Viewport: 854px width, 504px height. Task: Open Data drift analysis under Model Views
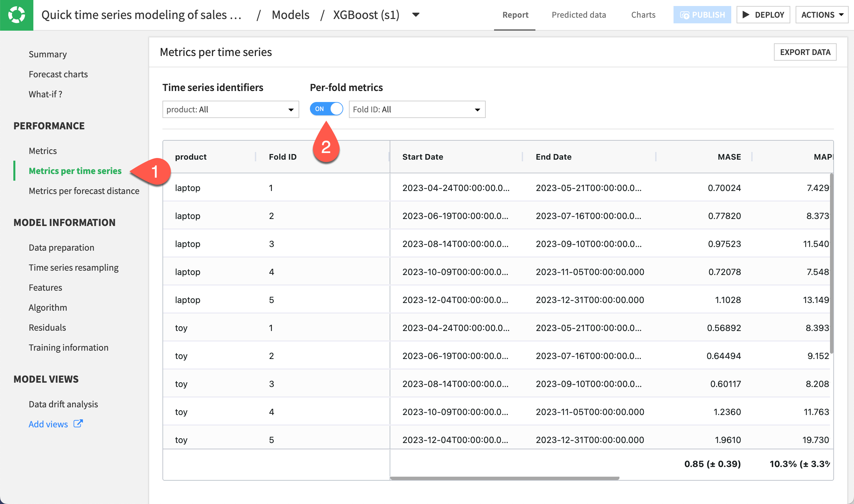coord(63,404)
